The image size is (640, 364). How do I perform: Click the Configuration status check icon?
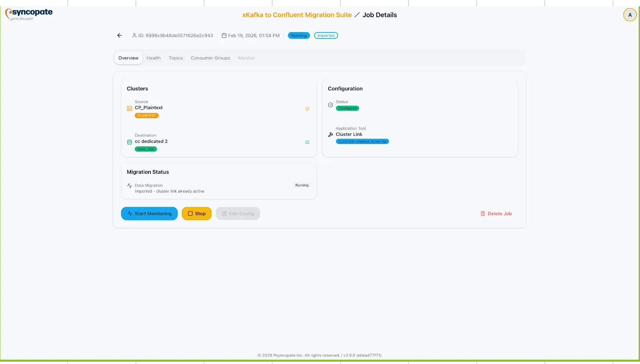331,105
